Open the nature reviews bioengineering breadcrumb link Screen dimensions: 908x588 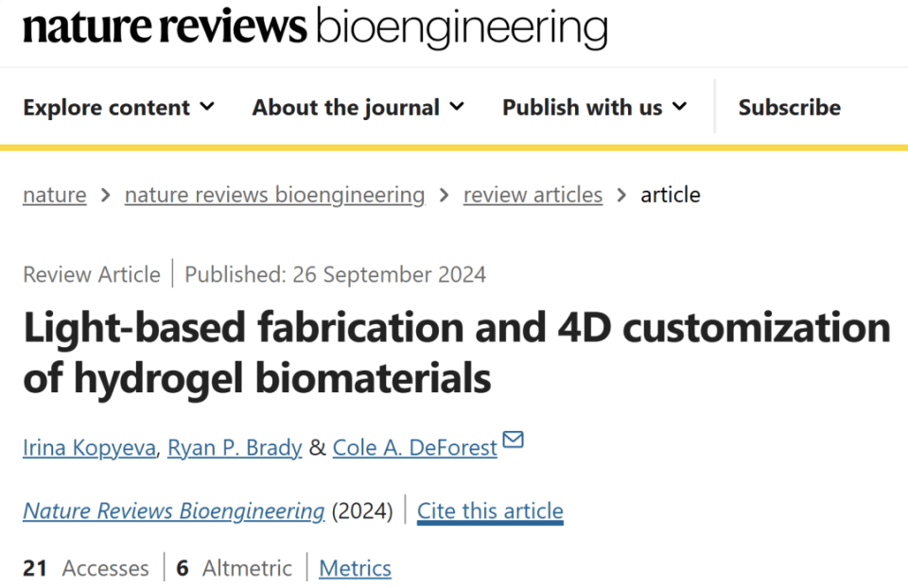pyautogui.click(x=274, y=195)
